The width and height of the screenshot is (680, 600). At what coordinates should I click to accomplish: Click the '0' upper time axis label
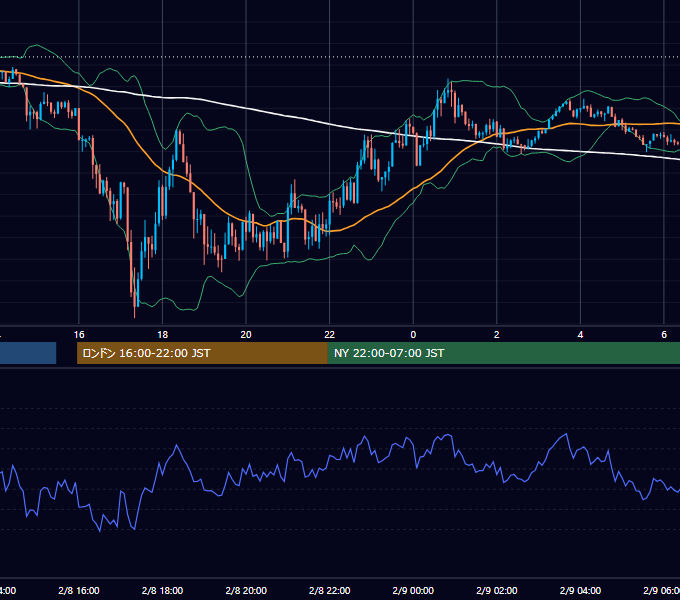pos(413,335)
